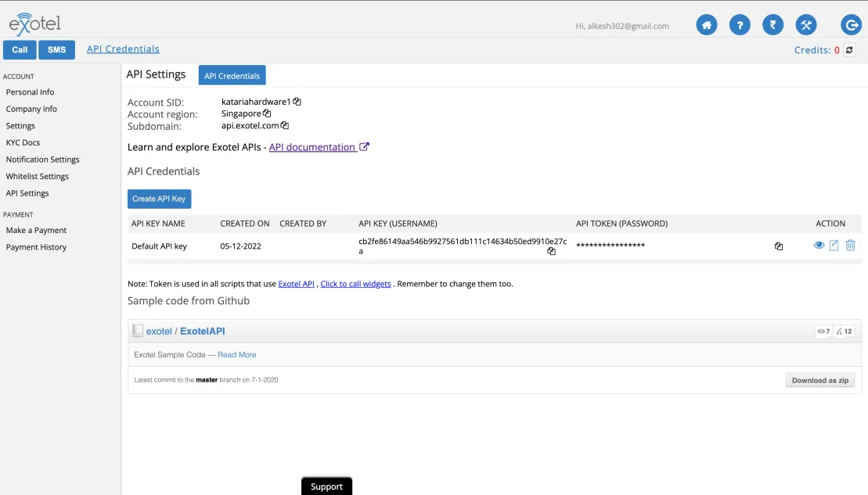Image resolution: width=868 pixels, height=495 pixels.
Task: Click Download as zip button
Action: (820, 381)
